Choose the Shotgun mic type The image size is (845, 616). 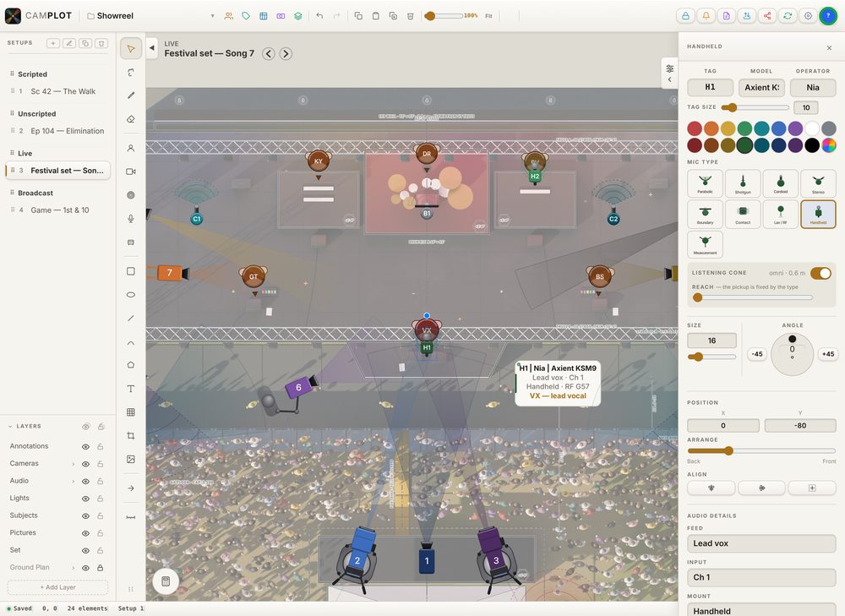point(743,183)
